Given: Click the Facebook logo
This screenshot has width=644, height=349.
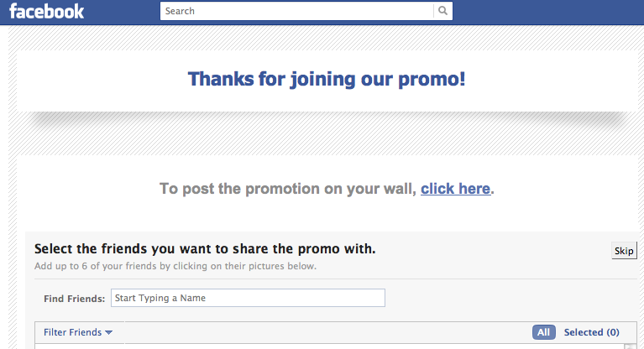Looking at the screenshot, I should coord(47,11).
